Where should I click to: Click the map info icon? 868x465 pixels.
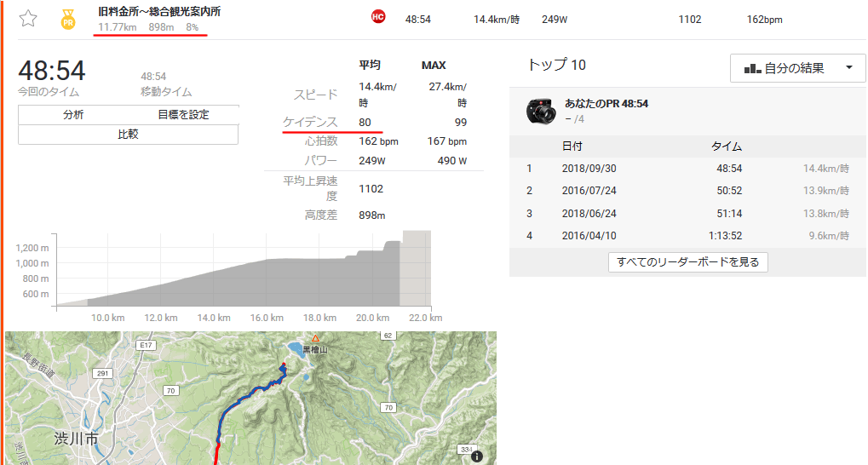point(477,456)
